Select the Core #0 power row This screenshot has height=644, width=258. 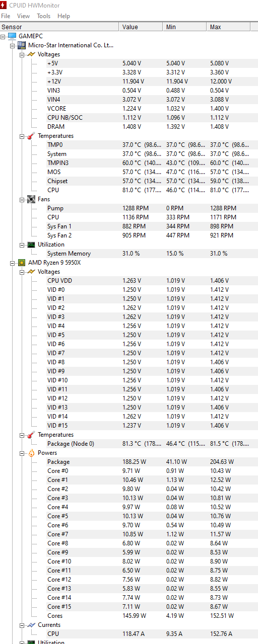[152, 471]
